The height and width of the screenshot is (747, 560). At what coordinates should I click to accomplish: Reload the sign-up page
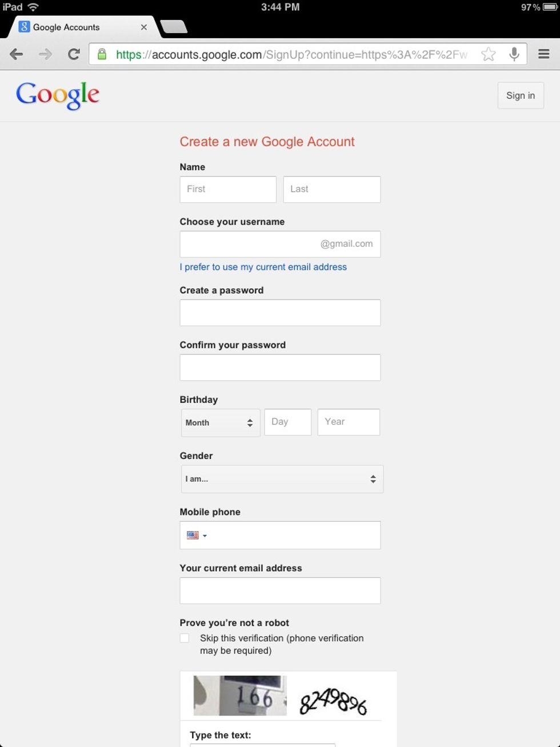click(x=73, y=54)
